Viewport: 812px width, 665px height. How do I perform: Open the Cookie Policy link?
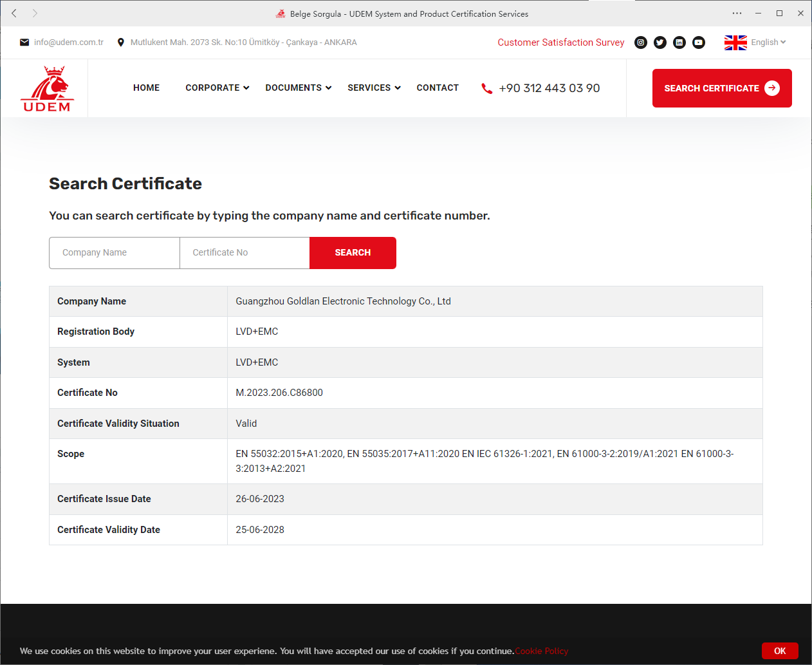tap(542, 651)
